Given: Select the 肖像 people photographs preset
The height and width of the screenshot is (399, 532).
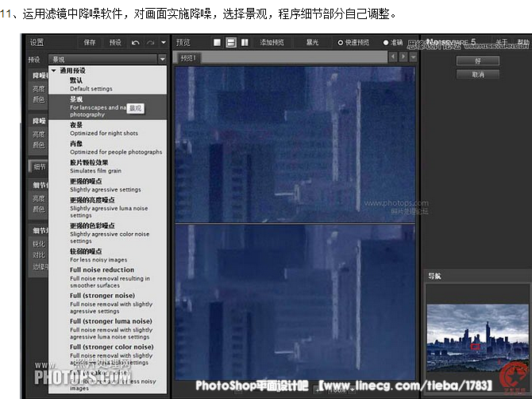Looking at the screenshot, I should coord(107,148).
